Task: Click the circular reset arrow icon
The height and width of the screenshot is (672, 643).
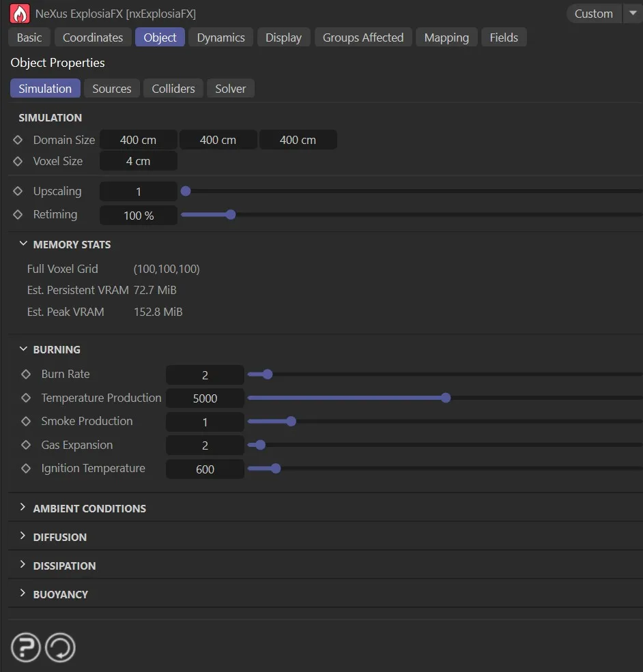Action: point(60,647)
